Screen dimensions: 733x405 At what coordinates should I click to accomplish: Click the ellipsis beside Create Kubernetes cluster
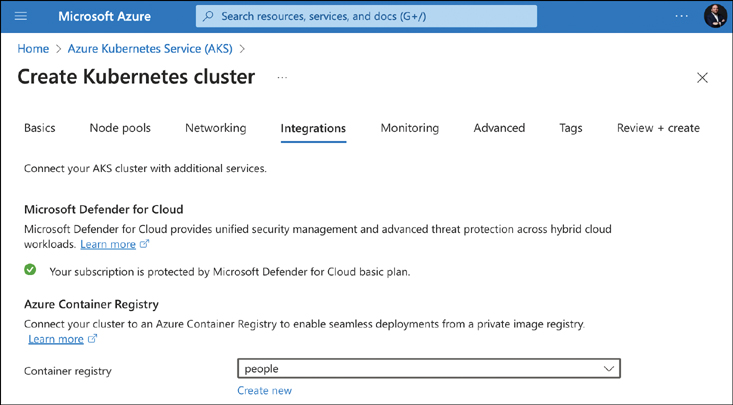(282, 77)
